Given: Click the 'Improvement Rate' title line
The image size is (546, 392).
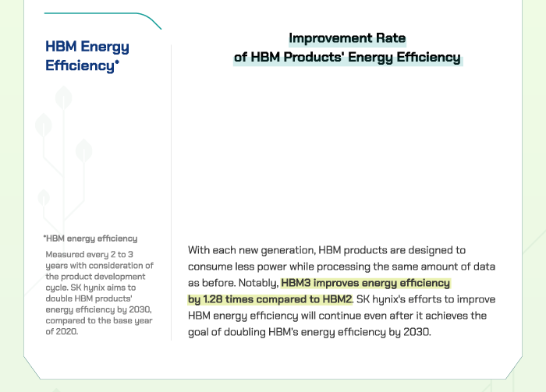Looking at the screenshot, I should (x=347, y=38).
